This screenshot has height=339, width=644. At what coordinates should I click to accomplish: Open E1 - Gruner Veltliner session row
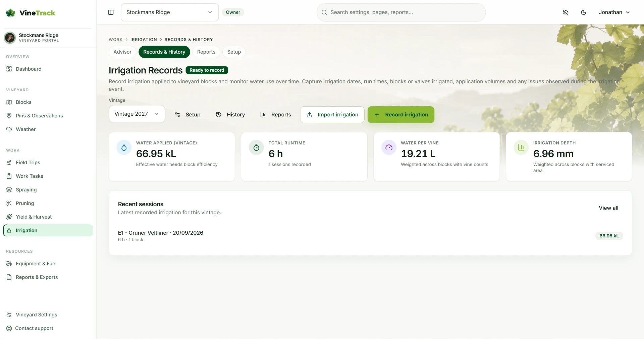coord(370,236)
